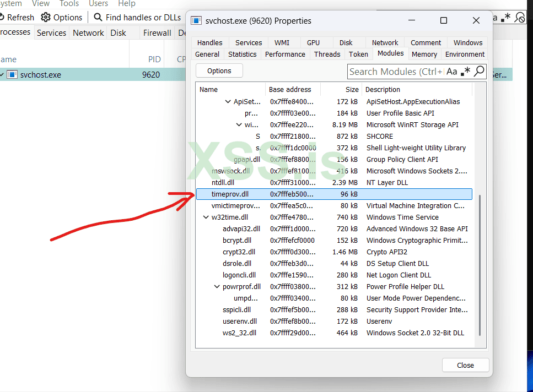Toggle match case (Aa) in Search Modules

tap(451, 72)
